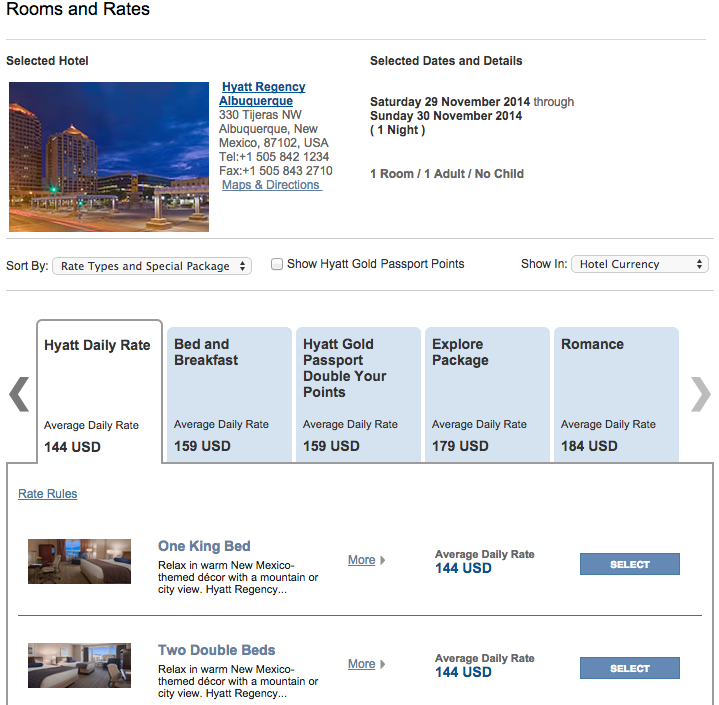
Task: Click the left carousel arrow for rate tabs
Action: coord(19,394)
